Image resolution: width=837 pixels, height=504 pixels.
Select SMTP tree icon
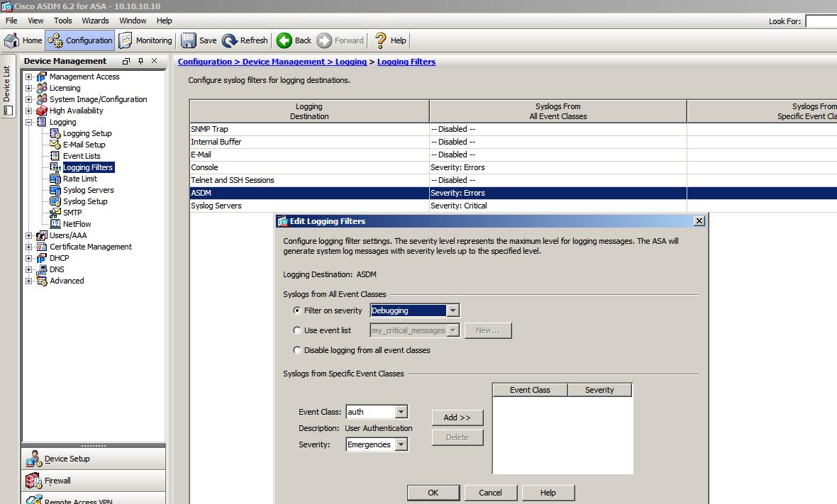pyautogui.click(x=55, y=212)
